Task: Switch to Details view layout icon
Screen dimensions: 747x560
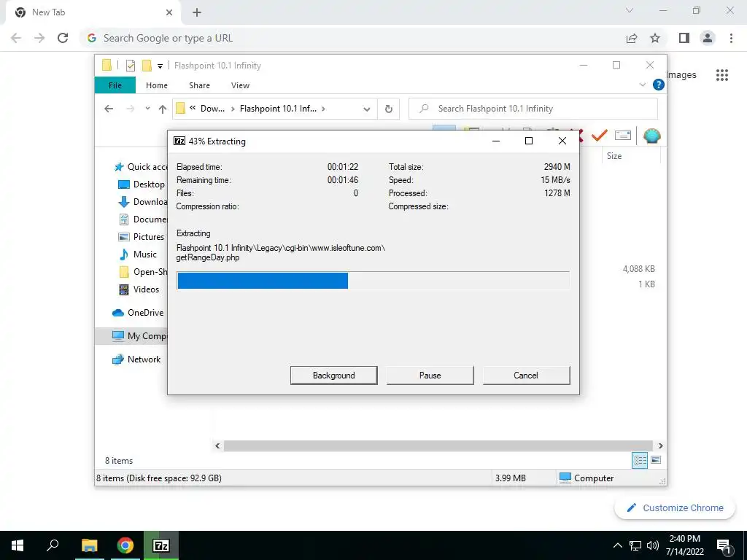Action: [640, 460]
